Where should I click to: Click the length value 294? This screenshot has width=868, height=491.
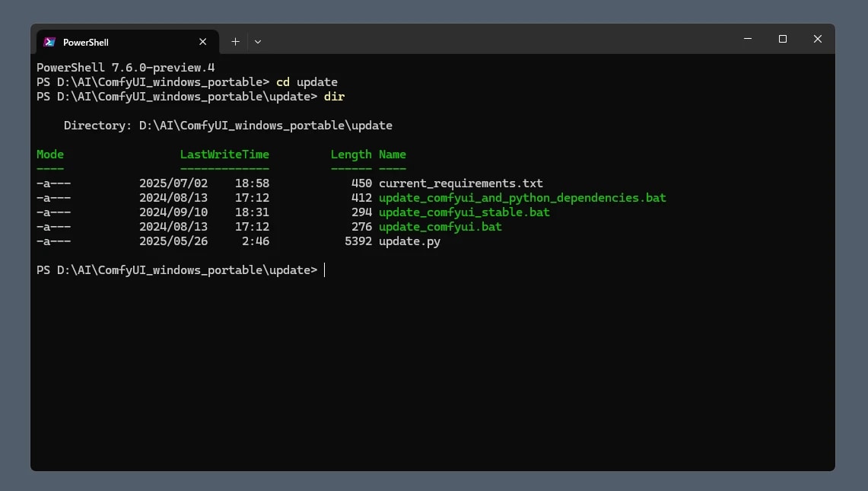coord(361,212)
